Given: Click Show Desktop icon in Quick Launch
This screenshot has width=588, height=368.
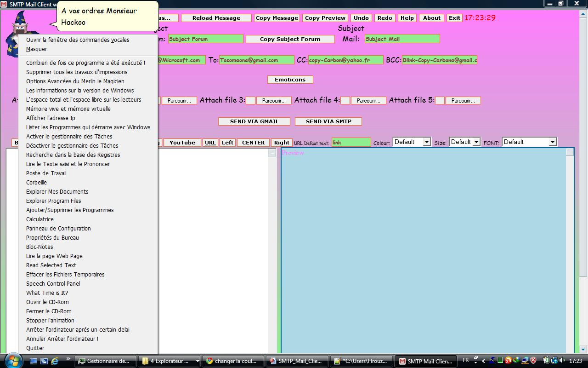Looking at the screenshot, I should tap(34, 361).
